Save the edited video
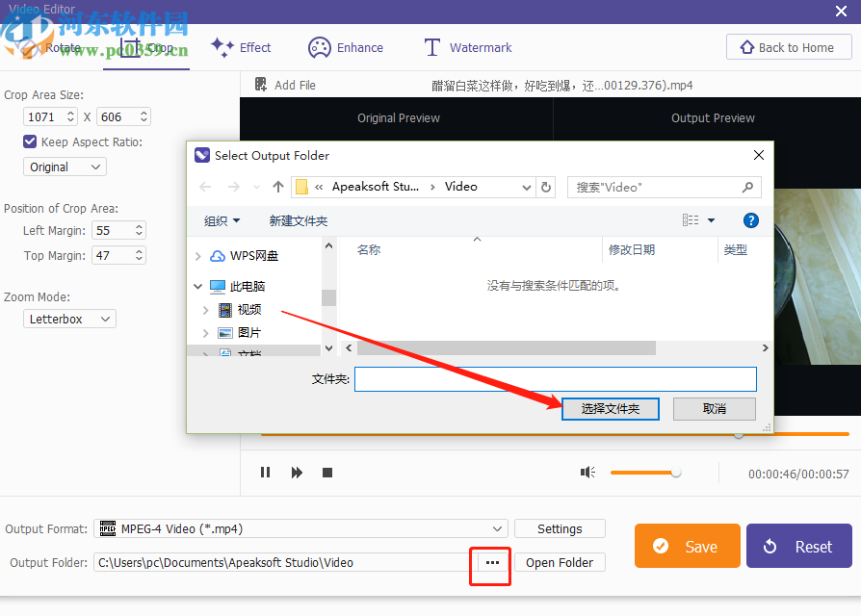Screen dimensions: 861x616 coord(687,546)
